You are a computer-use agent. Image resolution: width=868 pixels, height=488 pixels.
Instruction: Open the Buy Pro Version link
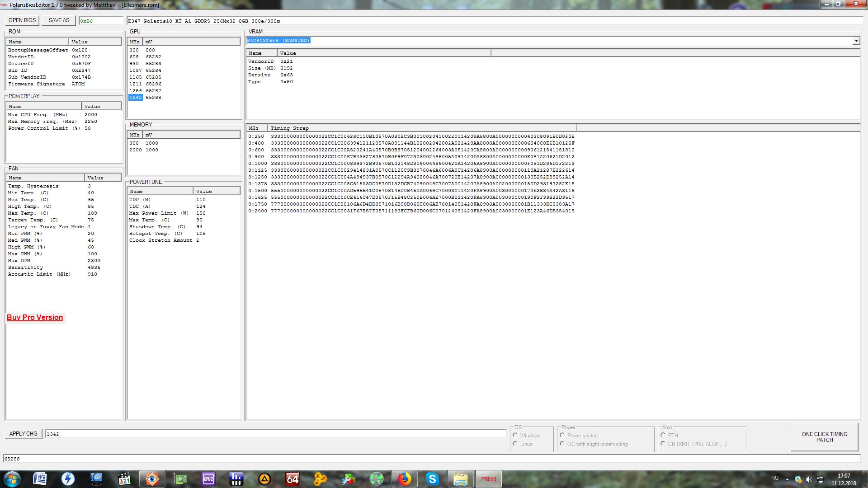(35, 317)
